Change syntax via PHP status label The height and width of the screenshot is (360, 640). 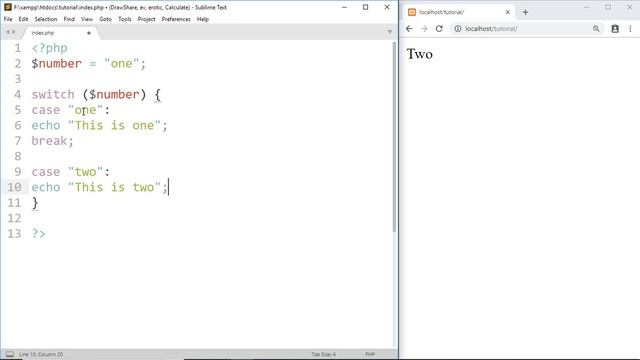(370, 354)
